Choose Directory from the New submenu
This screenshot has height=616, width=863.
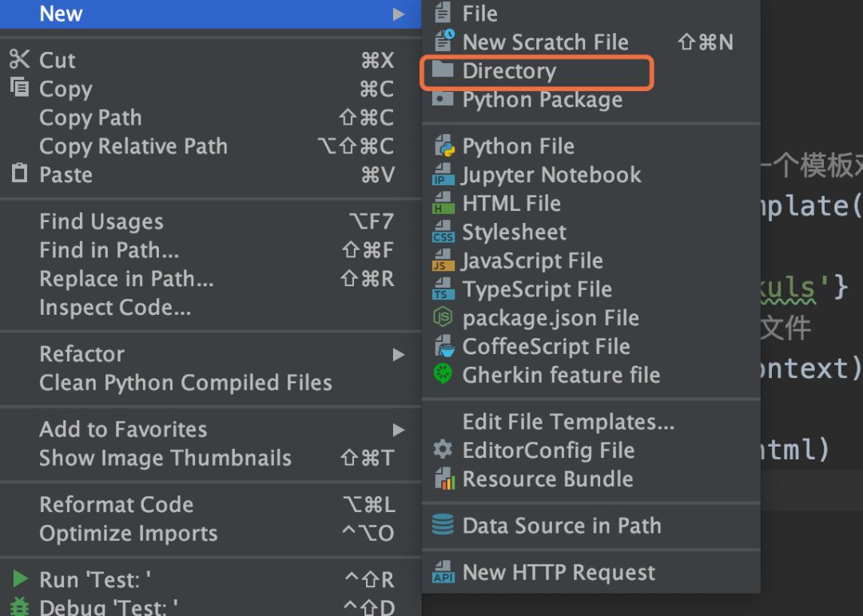(509, 71)
